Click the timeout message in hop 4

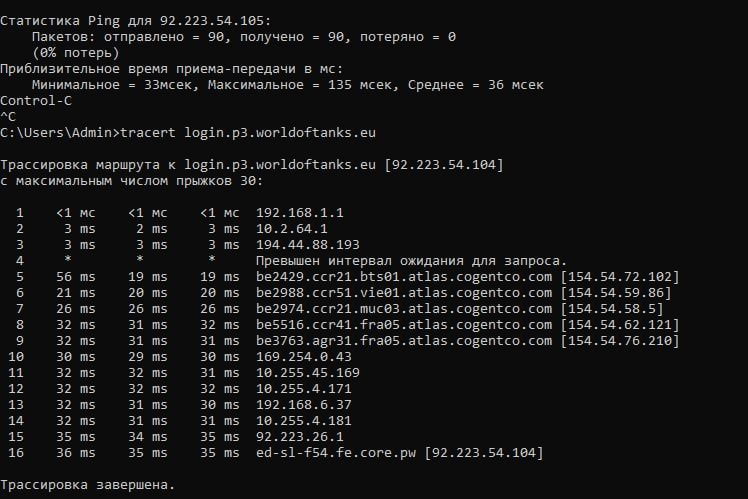pyautogui.click(x=411, y=261)
